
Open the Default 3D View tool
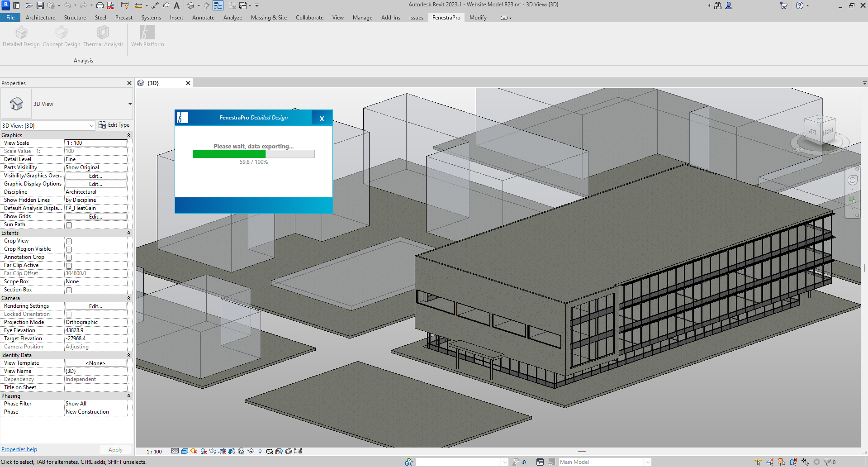tap(191, 5)
